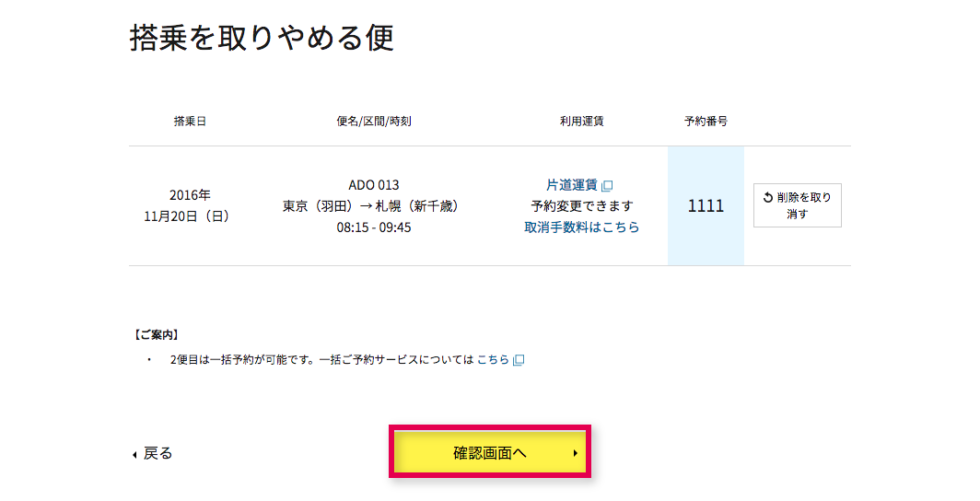Click the ADO 013 flight name

374,185
